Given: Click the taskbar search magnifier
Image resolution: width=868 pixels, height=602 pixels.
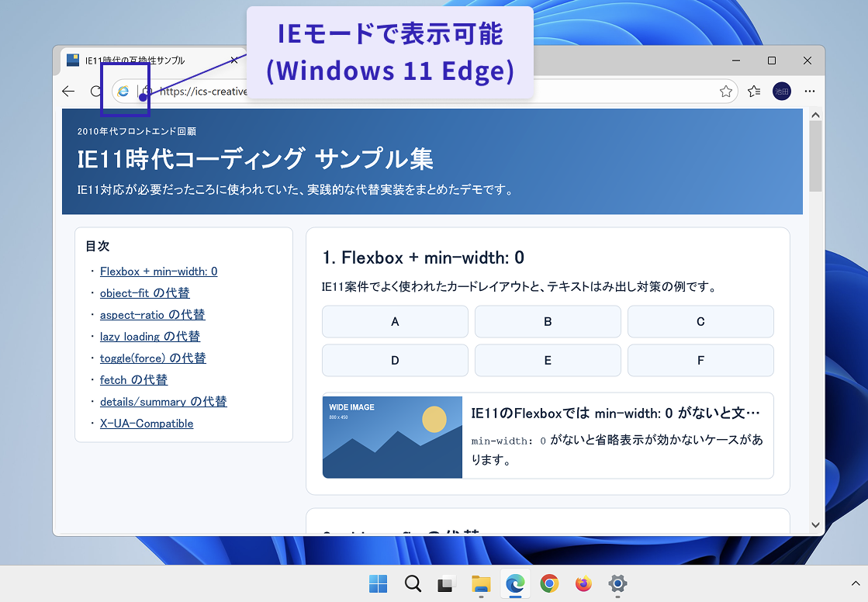Looking at the screenshot, I should tap(413, 583).
